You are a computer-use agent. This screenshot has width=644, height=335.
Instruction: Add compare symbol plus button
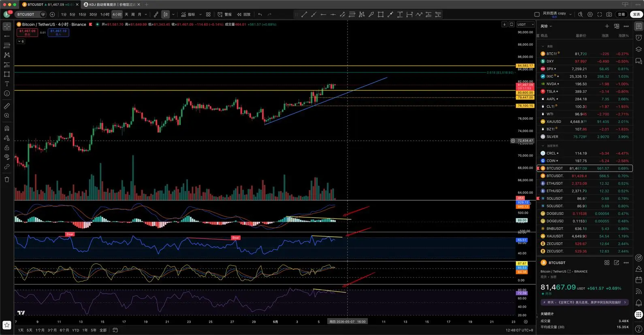[x=52, y=15]
